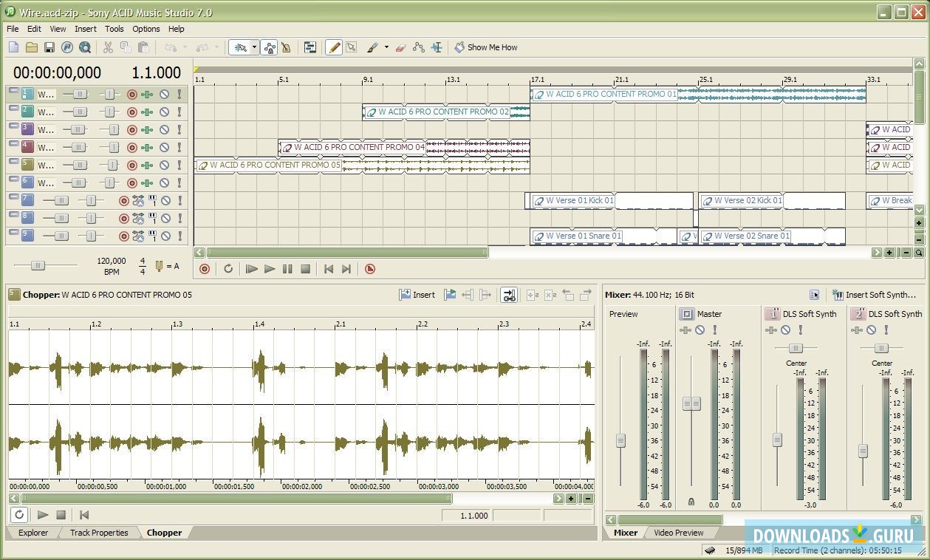Click the Show Me How button
The height and width of the screenshot is (560, 930).
coord(486,47)
